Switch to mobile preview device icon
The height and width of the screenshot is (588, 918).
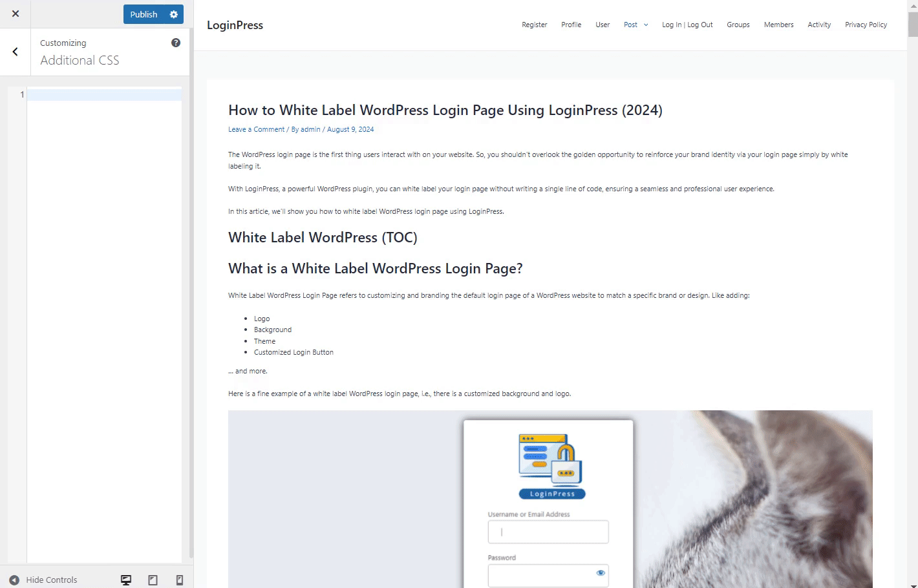point(180,580)
